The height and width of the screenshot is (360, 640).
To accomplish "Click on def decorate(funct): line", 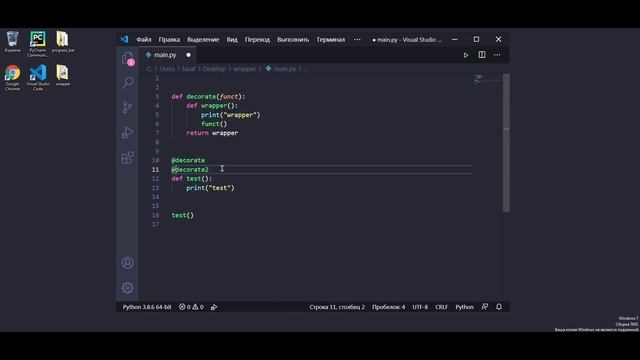I will (x=208, y=97).
